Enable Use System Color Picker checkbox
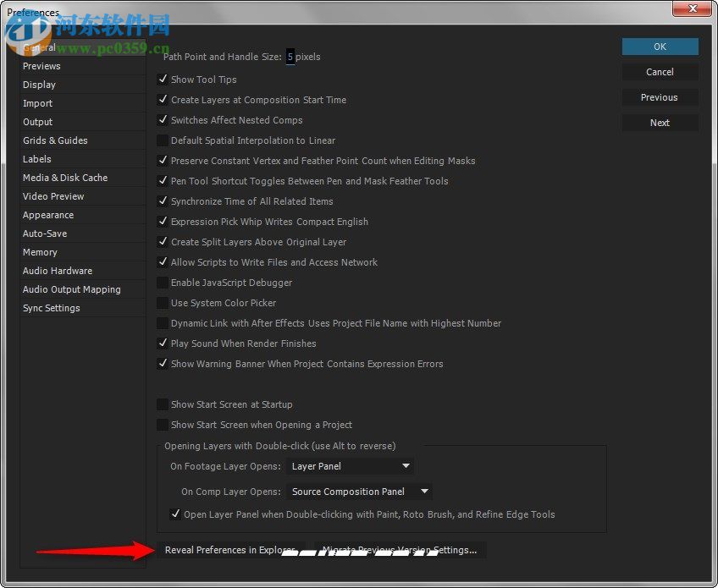The width and height of the screenshot is (718, 588). (163, 303)
